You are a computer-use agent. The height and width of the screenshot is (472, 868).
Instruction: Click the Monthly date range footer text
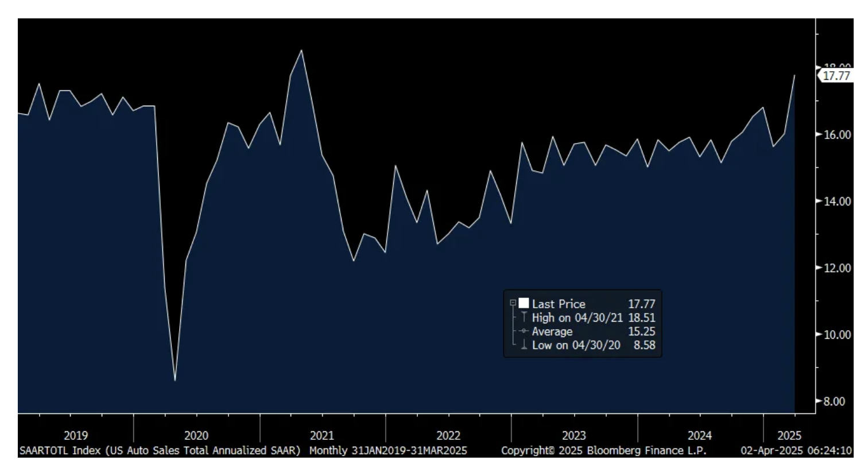point(388,451)
